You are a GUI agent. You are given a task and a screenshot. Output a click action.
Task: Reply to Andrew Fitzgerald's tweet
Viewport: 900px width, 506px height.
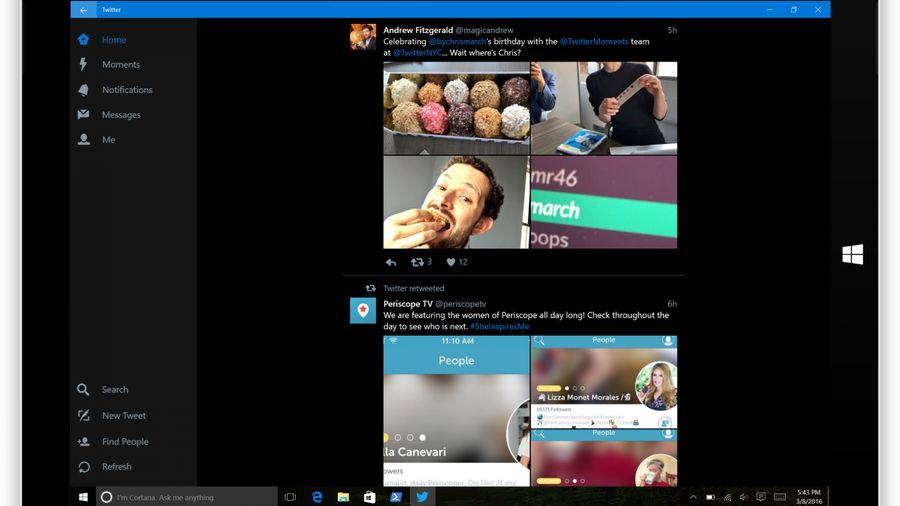coord(391,262)
